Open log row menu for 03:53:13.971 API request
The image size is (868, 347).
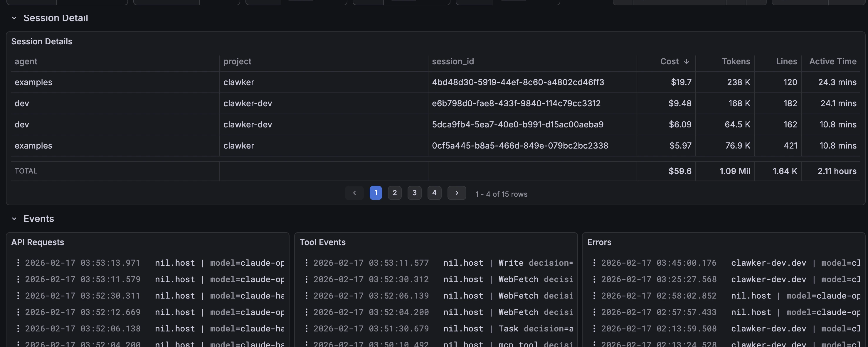pyautogui.click(x=18, y=263)
